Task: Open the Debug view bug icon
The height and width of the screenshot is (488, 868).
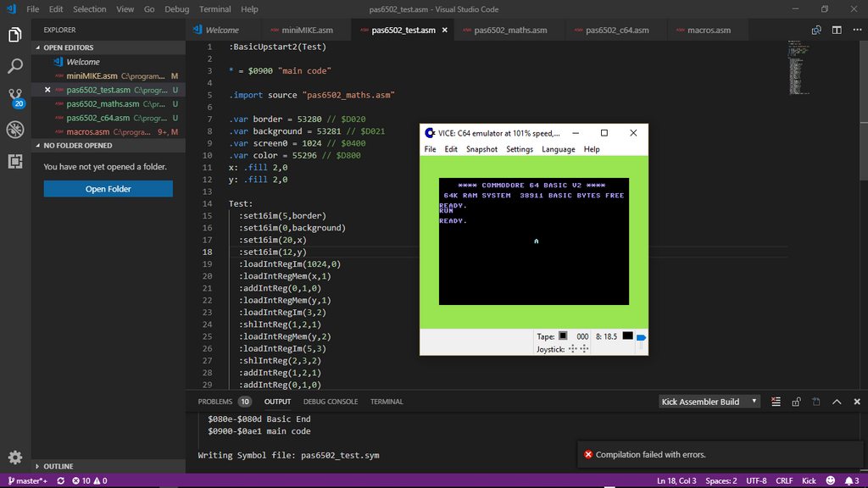Action: [x=15, y=129]
